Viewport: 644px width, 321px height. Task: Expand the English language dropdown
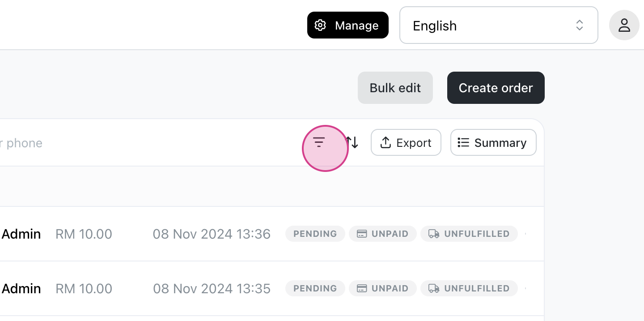click(x=499, y=25)
